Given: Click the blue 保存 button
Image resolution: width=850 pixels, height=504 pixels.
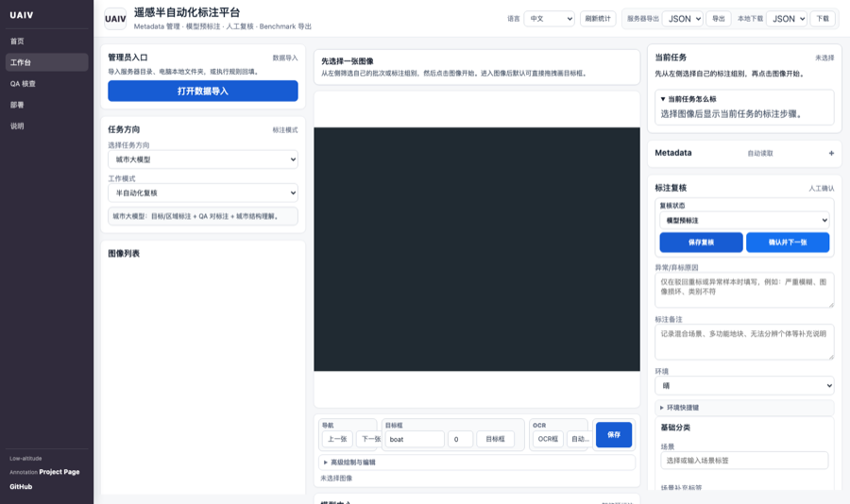Looking at the screenshot, I should click(x=614, y=435).
